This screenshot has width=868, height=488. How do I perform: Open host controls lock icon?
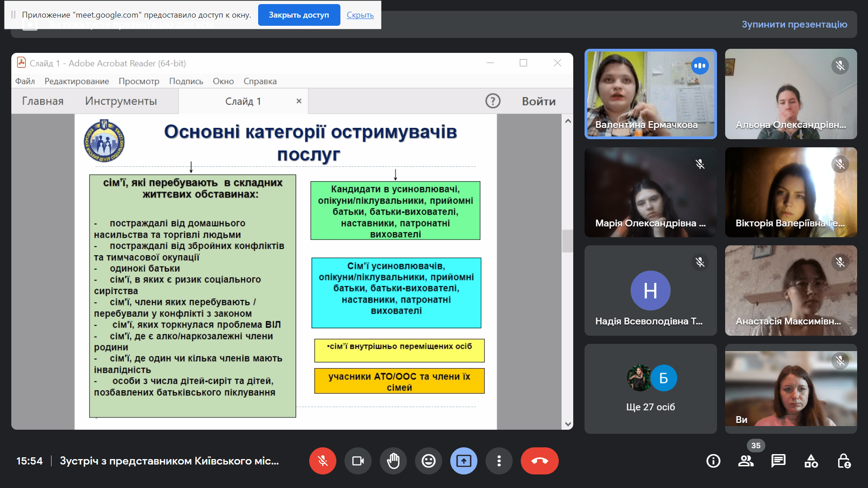coord(844,461)
